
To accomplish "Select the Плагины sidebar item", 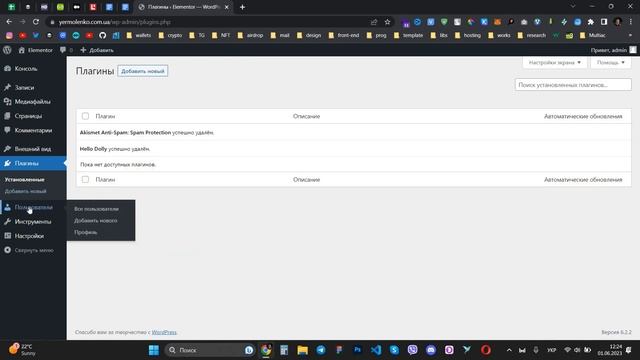I will (33, 163).
